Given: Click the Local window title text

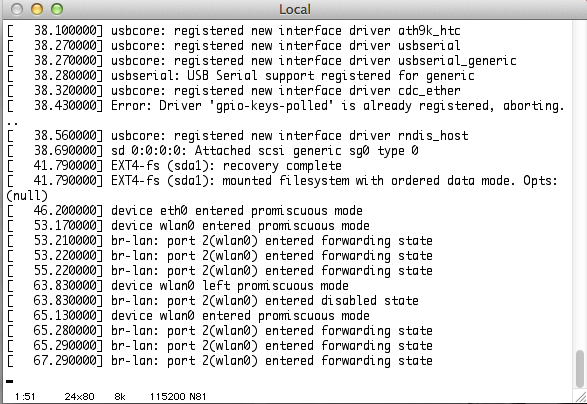Looking at the screenshot, I should tap(295, 9).
